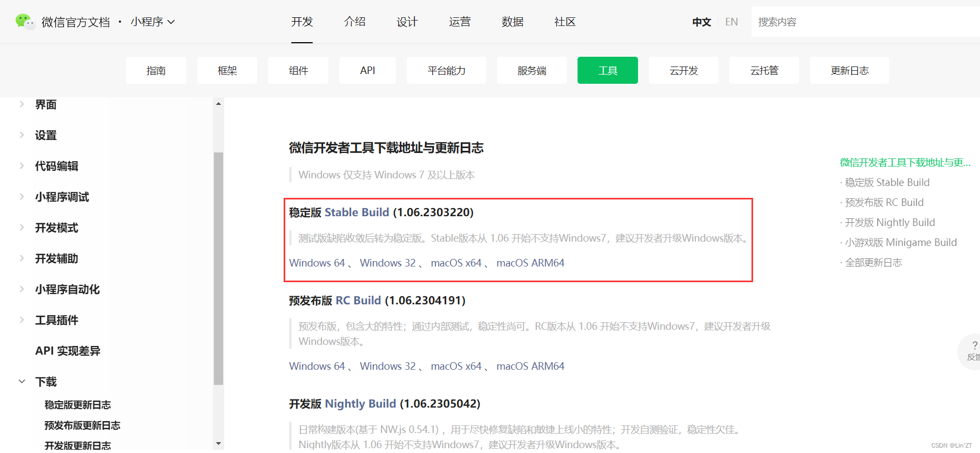
Task: Expand the 工具插件 sidebar chevron
Action: 22,320
